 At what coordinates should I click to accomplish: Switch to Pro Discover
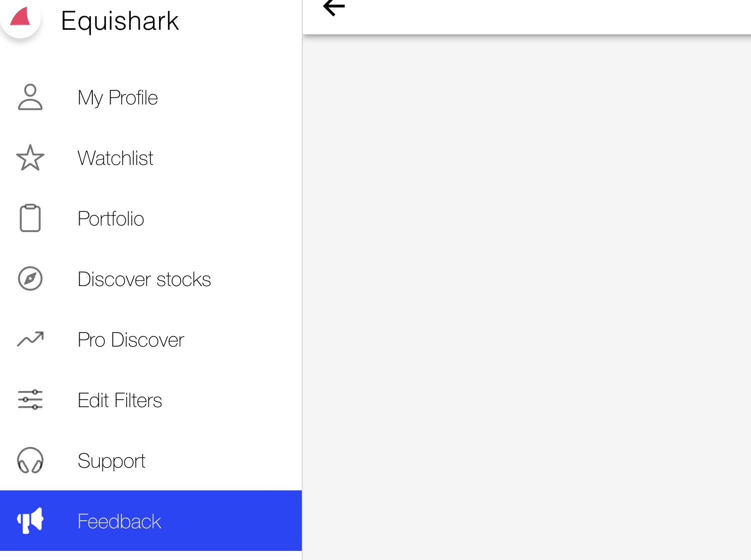click(130, 339)
